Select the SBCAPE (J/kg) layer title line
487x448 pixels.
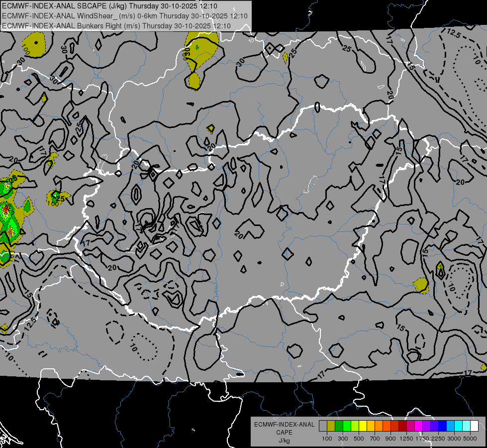tap(109, 6)
